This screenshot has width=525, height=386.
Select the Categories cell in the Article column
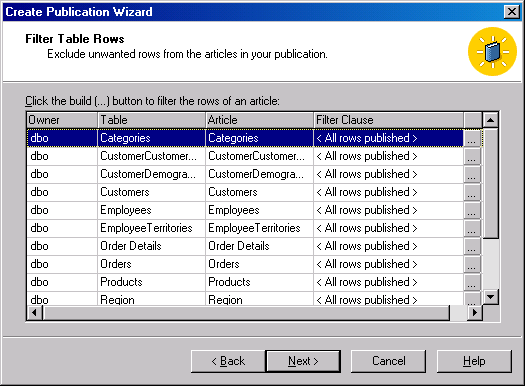tap(259, 138)
